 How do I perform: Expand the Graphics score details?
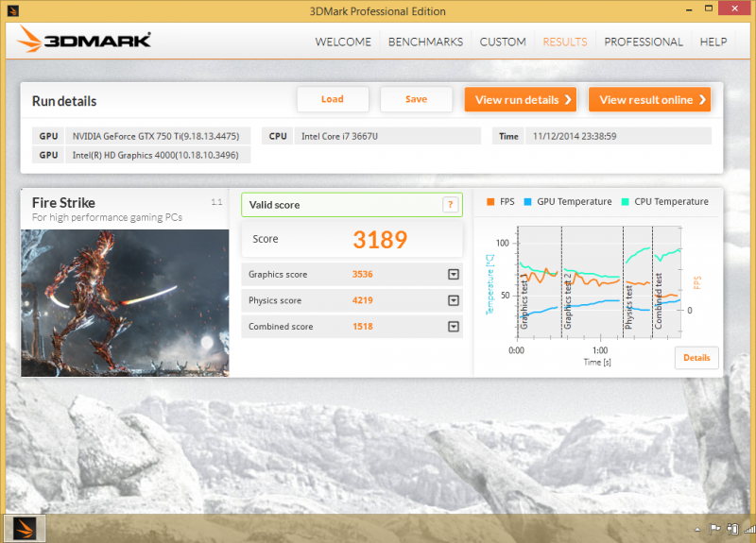(x=454, y=275)
